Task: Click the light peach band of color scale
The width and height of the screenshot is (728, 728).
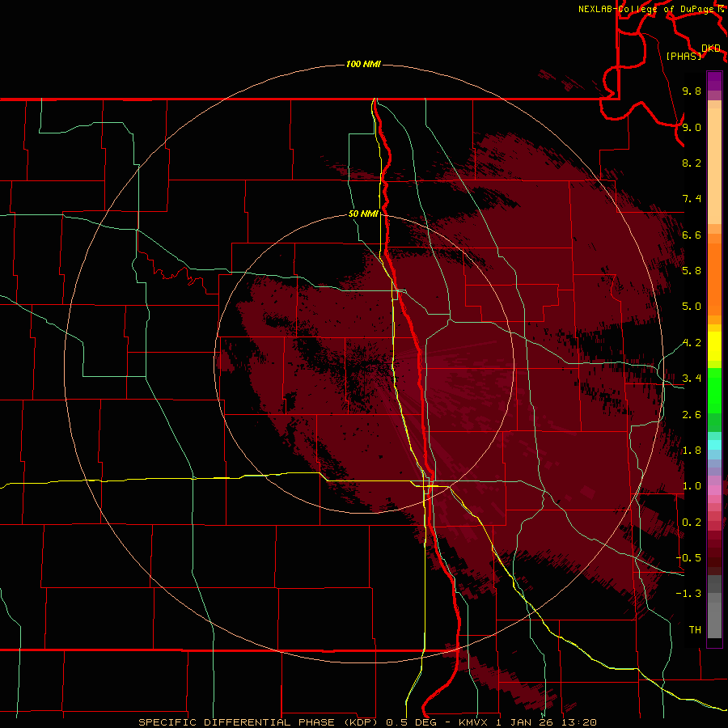Action: 714,167
